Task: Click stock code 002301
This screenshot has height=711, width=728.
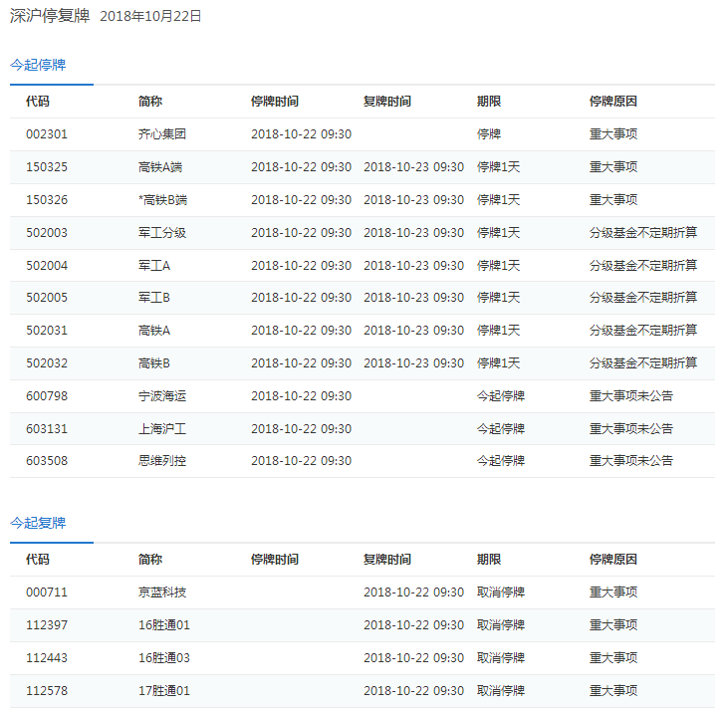Action: 47,134
